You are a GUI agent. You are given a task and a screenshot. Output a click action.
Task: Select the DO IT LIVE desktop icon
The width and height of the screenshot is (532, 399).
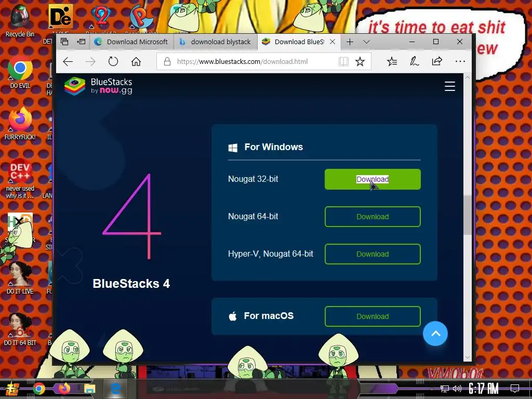coord(20,277)
